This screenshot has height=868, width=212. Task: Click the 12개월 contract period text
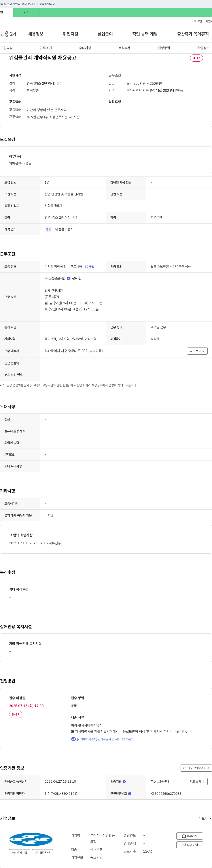pos(89,267)
